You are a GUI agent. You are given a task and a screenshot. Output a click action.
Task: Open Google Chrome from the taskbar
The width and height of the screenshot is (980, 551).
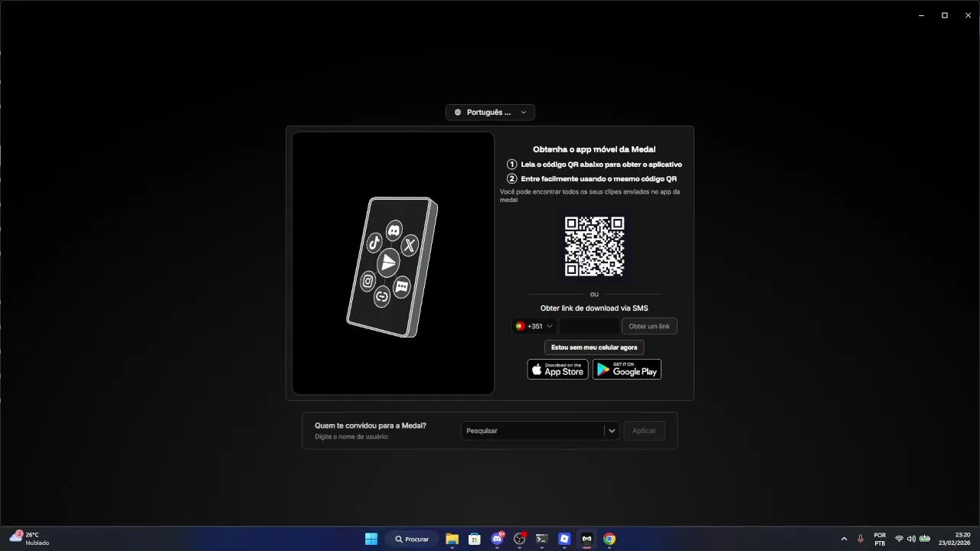[609, 539]
